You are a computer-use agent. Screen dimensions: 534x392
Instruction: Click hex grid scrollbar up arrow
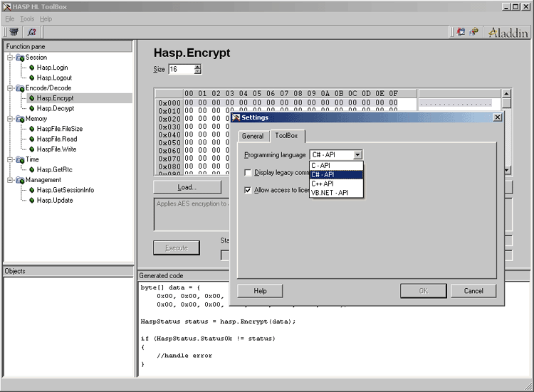coord(506,94)
